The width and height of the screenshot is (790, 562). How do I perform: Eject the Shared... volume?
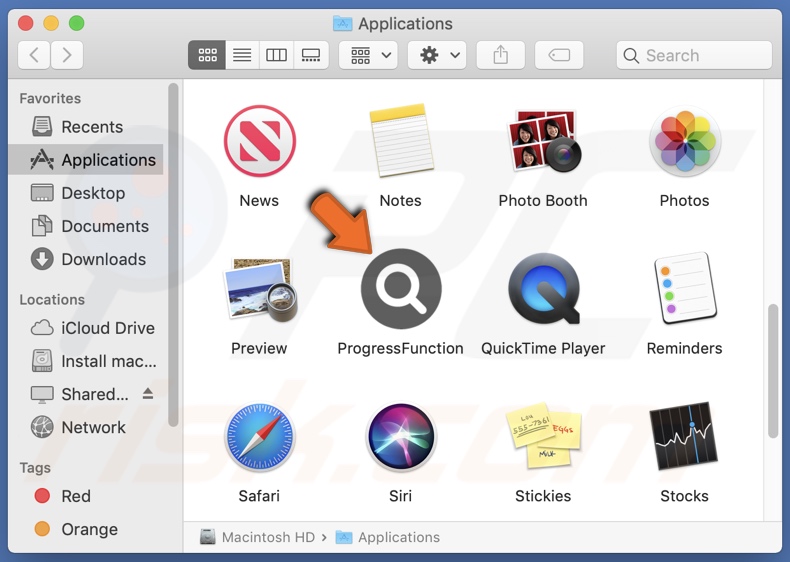click(x=148, y=393)
